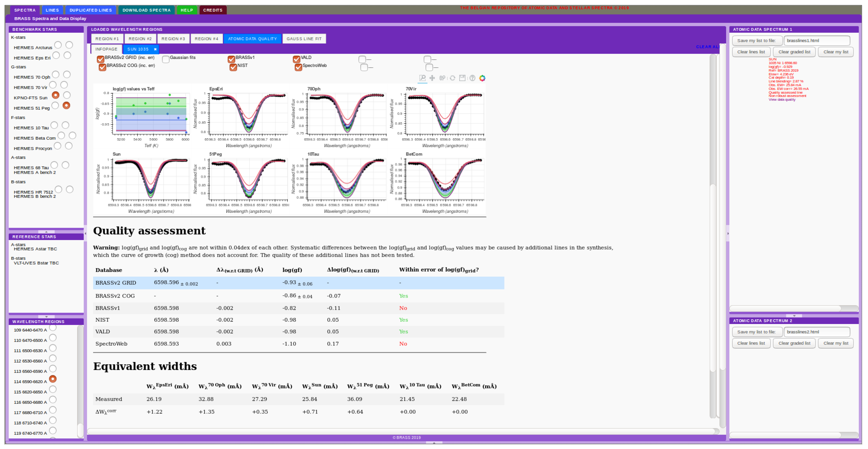The height and width of the screenshot is (449, 868).
Task: Enable the Wheel Zoom plot tool
Action: point(442,78)
